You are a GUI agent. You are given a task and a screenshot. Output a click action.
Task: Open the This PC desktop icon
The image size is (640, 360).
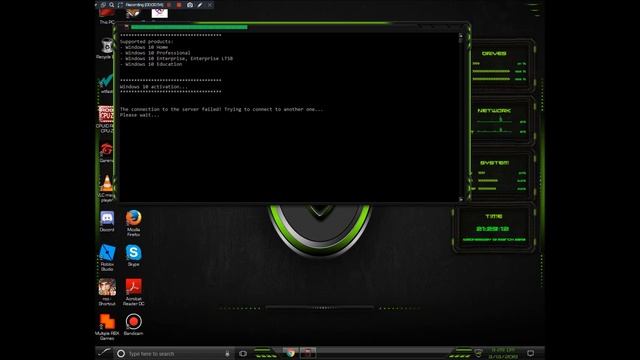tap(107, 16)
